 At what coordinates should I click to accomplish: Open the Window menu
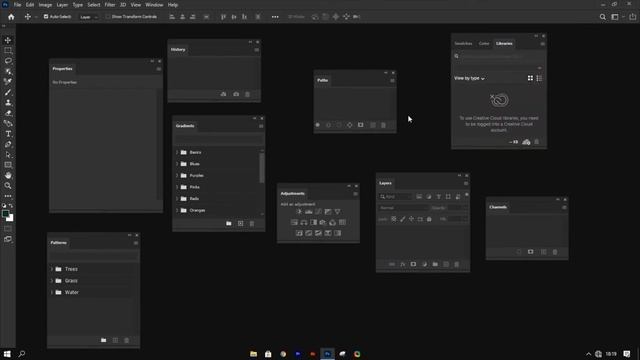click(154, 5)
